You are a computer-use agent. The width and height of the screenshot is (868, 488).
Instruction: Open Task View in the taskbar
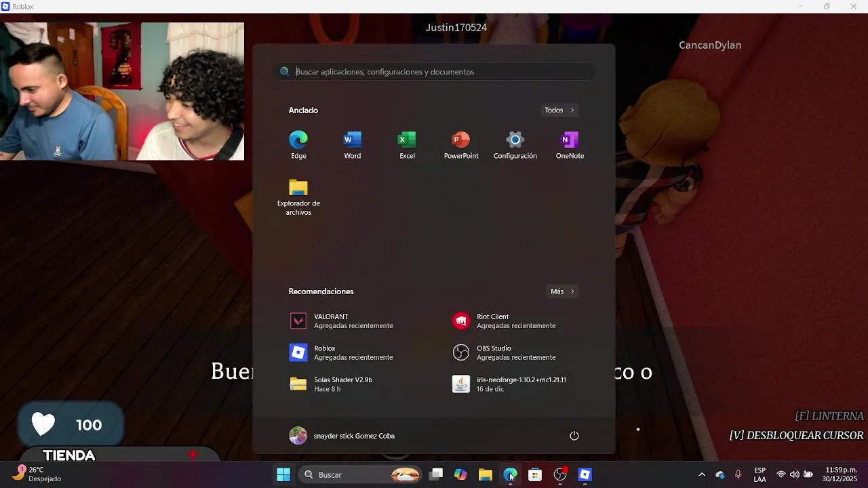pyautogui.click(x=436, y=474)
